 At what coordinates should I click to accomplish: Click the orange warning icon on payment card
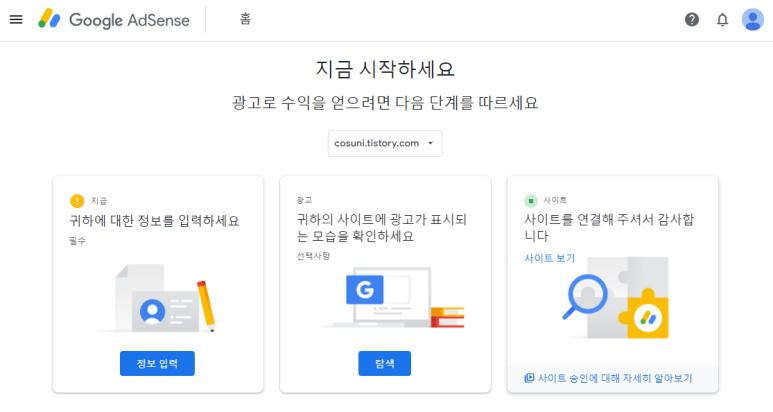click(77, 201)
